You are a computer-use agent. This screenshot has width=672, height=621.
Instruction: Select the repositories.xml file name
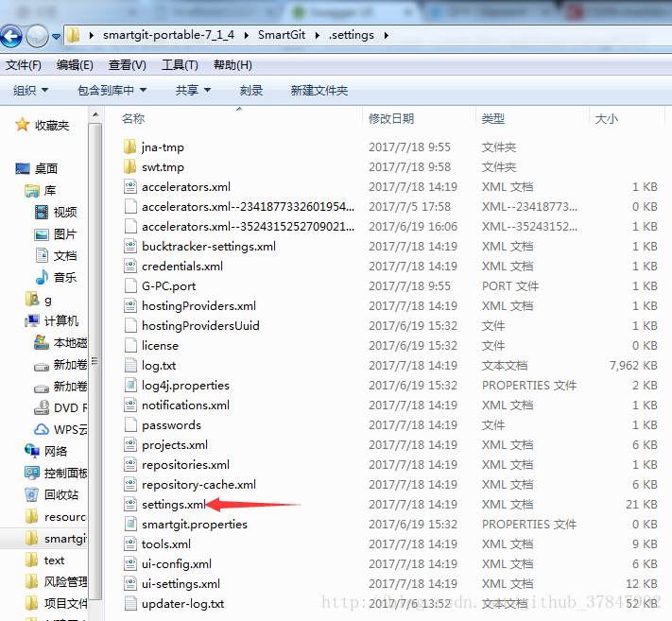point(185,465)
